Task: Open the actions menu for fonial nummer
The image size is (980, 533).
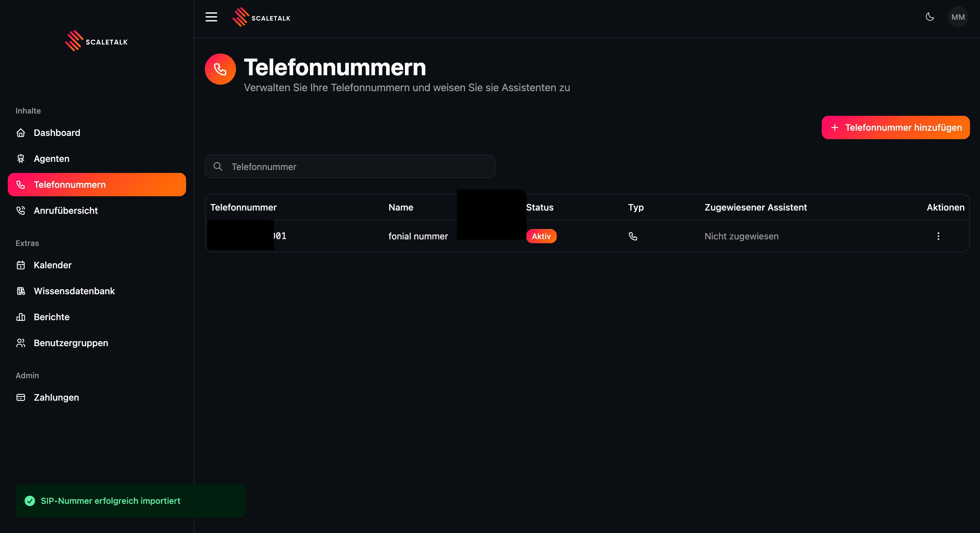Action: pyautogui.click(x=938, y=236)
